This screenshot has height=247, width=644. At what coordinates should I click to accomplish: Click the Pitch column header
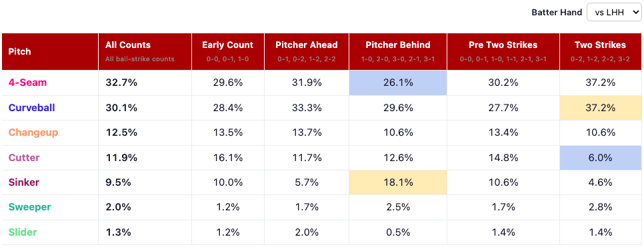[19, 52]
